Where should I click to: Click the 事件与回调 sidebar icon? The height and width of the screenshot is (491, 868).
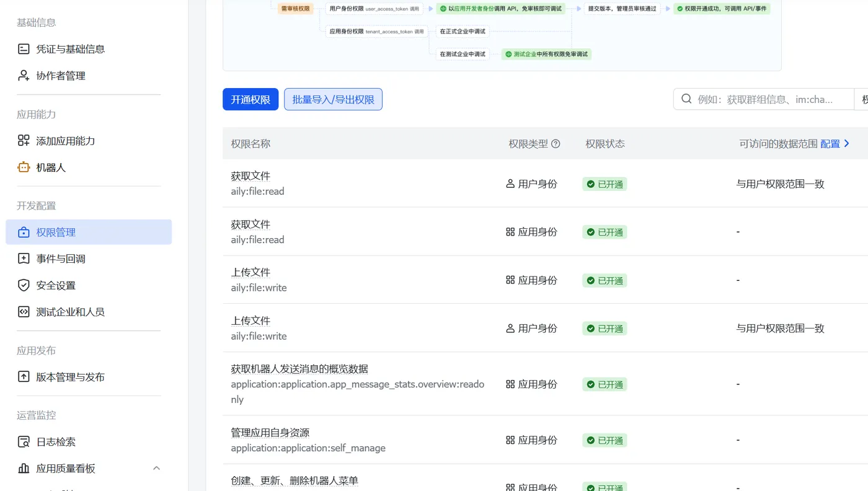click(x=24, y=259)
